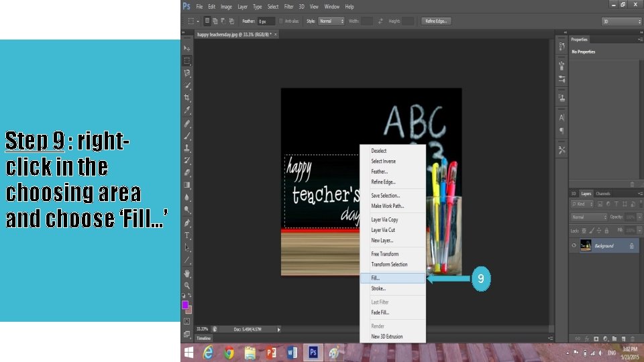This screenshot has height=362, width=644.
Task: Select the Line shape tool
Action: [187, 260]
